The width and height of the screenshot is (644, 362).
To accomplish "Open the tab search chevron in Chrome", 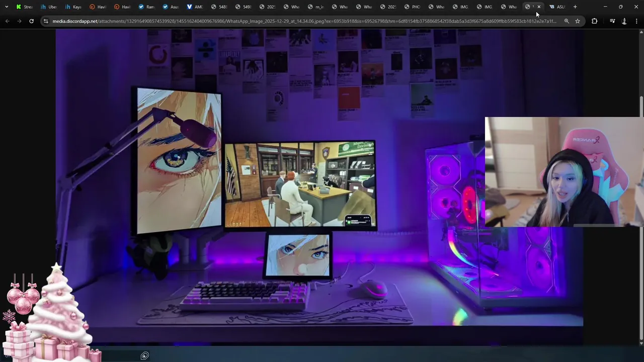I will pyautogui.click(x=7, y=7).
